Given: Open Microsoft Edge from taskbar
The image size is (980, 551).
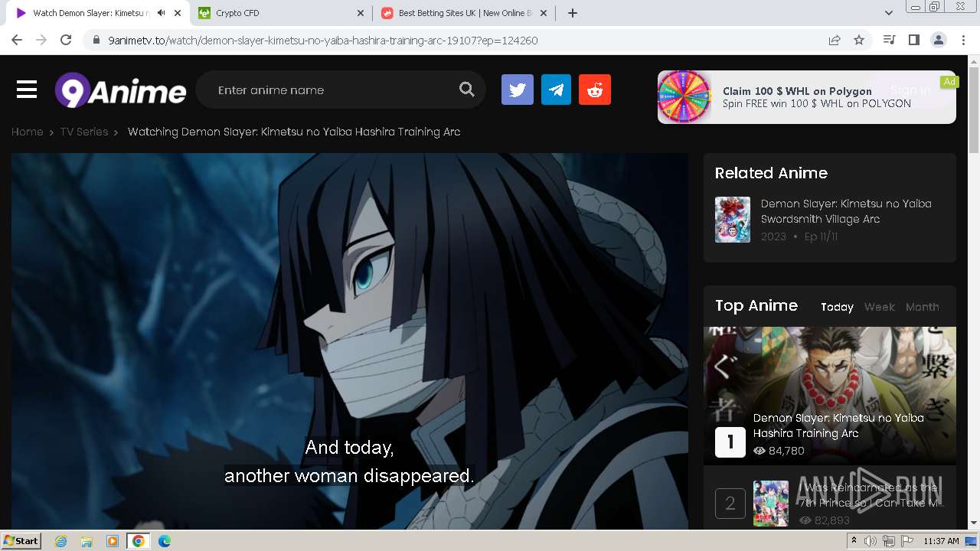Looking at the screenshot, I should pos(165,541).
